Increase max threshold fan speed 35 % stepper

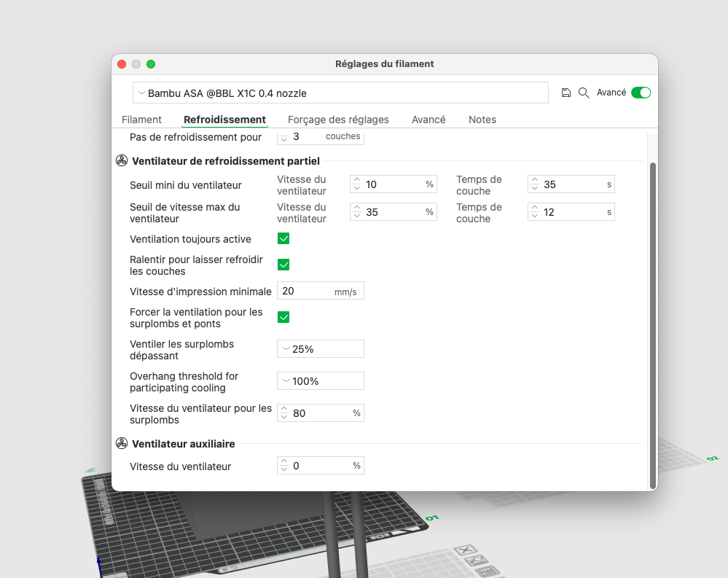[x=356, y=208]
